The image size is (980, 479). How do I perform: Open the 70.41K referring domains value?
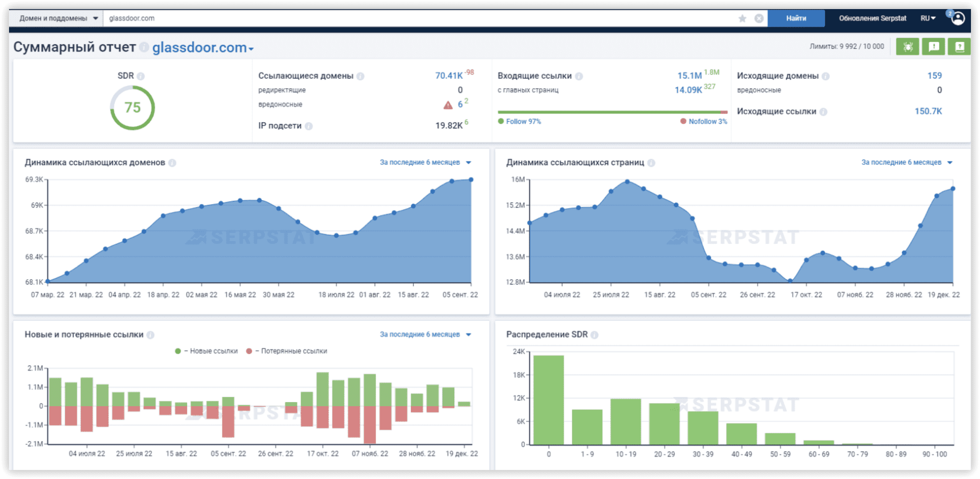449,76
